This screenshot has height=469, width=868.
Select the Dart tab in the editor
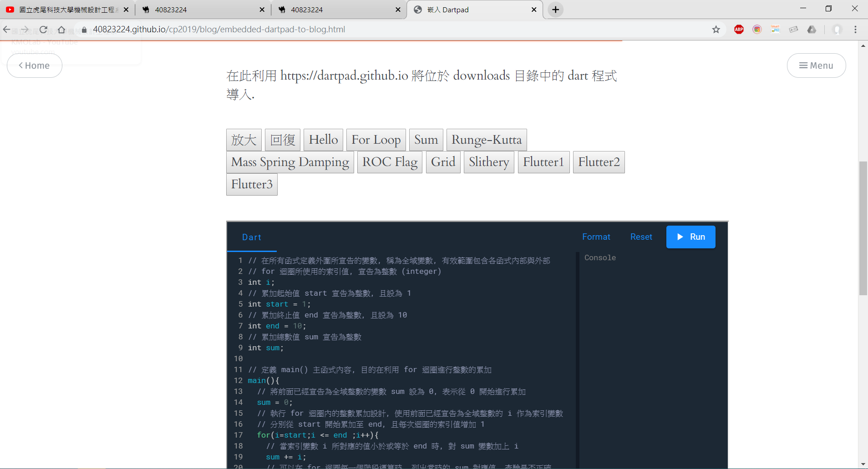(252, 237)
